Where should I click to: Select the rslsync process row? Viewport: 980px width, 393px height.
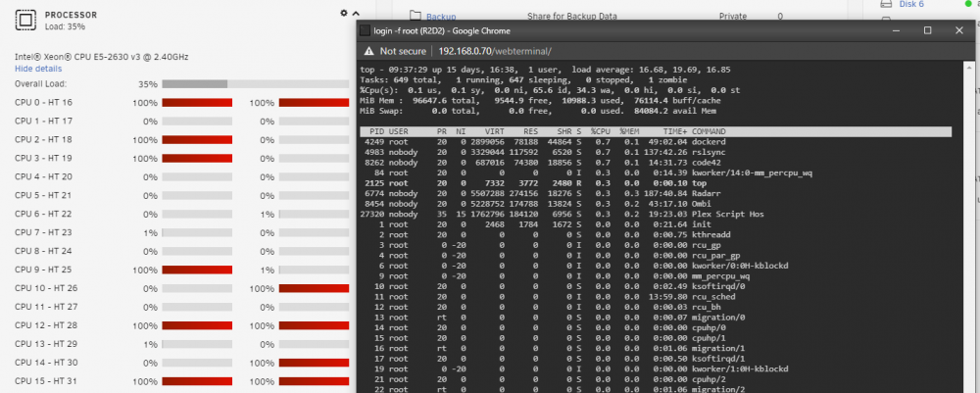656,153
